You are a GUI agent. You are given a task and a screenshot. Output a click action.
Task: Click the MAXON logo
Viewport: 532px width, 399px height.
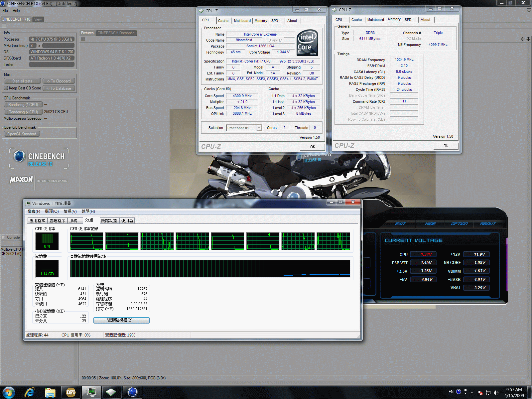click(21, 180)
